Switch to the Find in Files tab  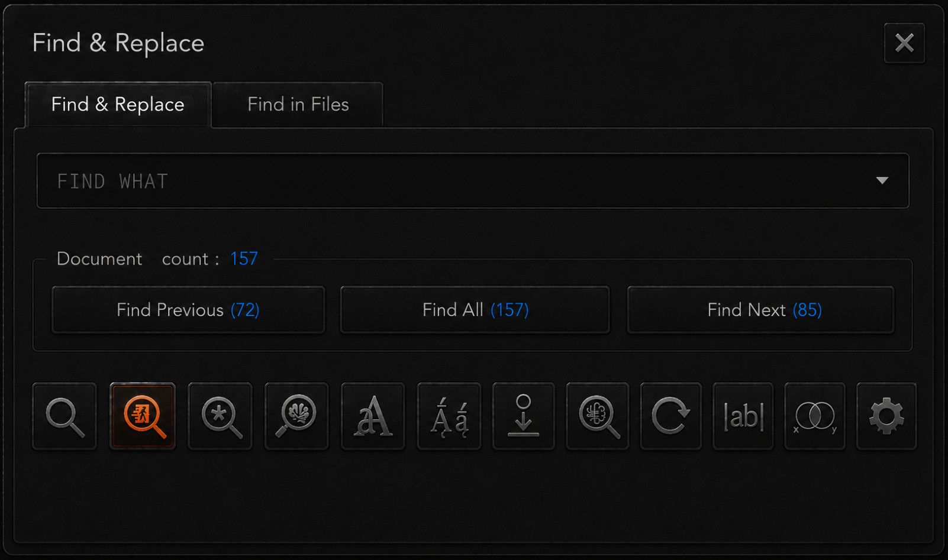[x=298, y=105]
